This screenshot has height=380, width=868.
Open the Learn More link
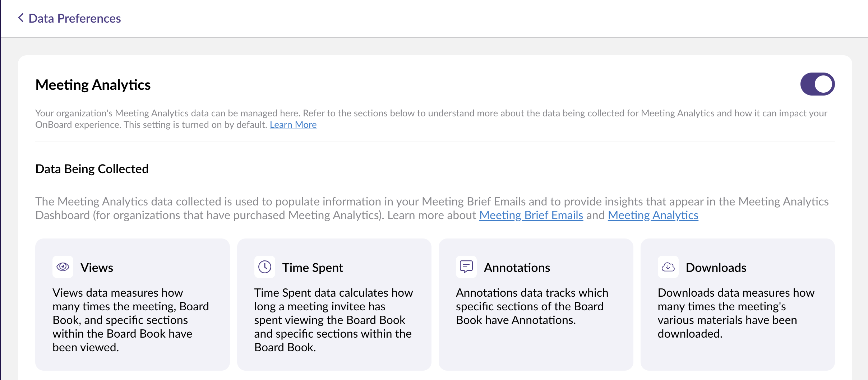coord(293,125)
